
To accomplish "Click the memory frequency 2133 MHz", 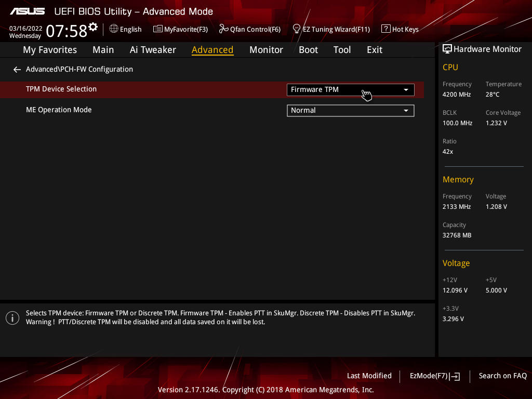I will click(x=456, y=207).
